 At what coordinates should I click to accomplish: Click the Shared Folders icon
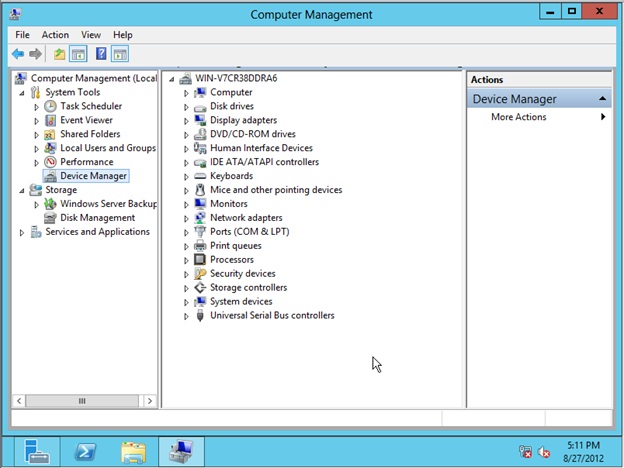[x=50, y=134]
